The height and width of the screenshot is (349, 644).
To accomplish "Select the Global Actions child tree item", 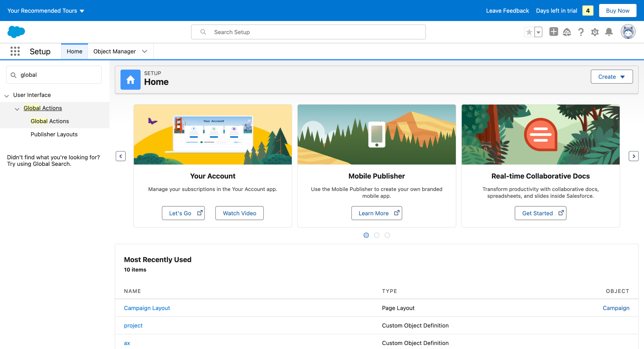I will point(50,121).
